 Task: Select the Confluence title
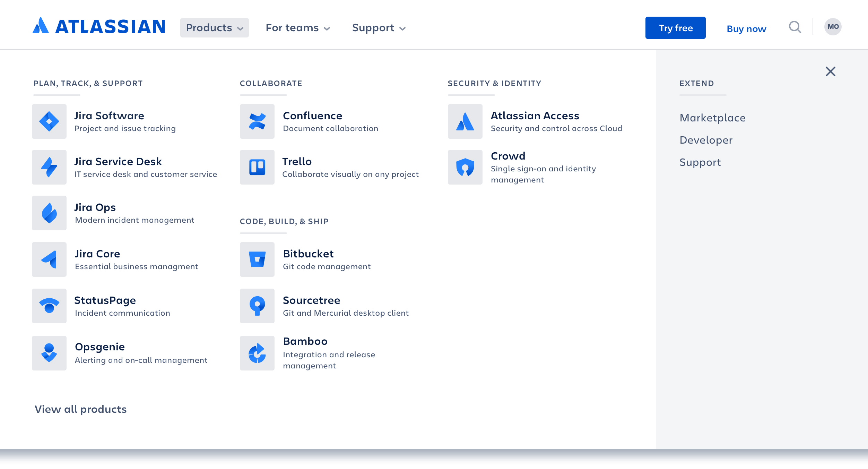[313, 116]
